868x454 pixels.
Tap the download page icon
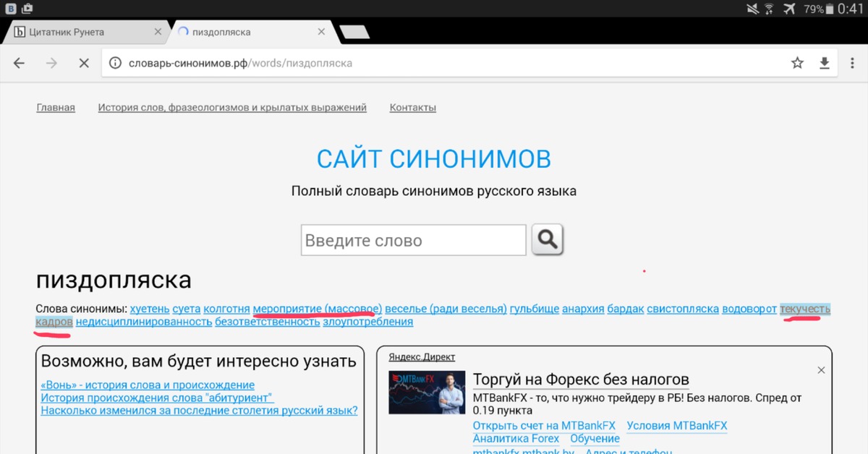(x=824, y=63)
